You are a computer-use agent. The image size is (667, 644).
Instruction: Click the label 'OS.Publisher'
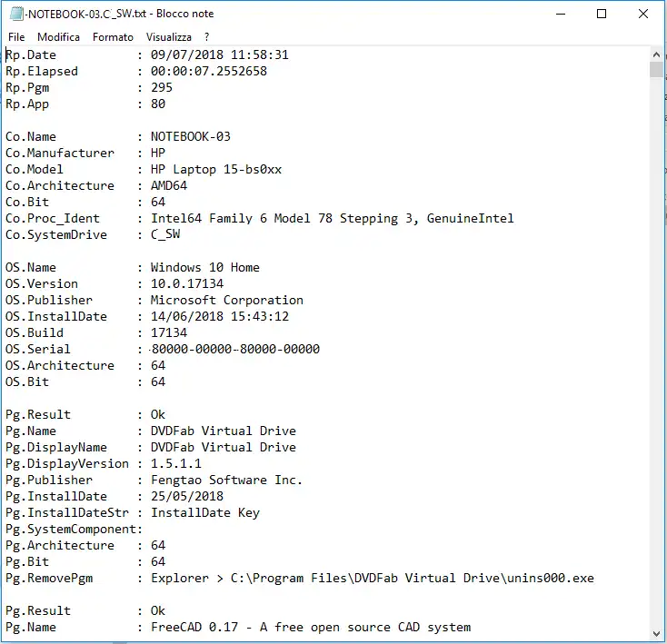(49, 300)
